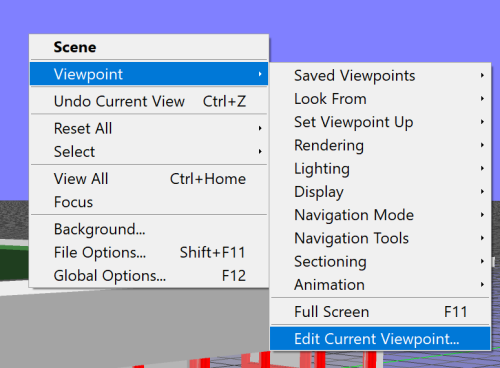Choose Navigation Mode entry
Image resolution: width=500 pixels, height=368 pixels.
(x=380, y=215)
